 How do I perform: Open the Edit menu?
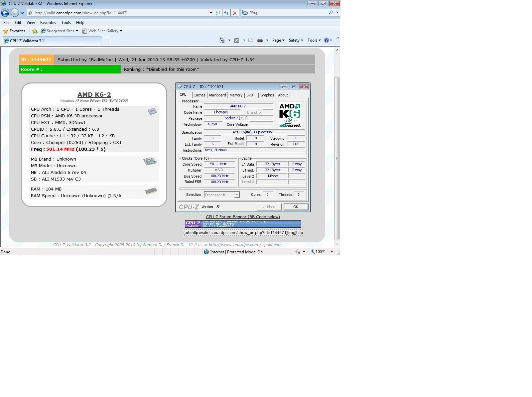click(18, 23)
